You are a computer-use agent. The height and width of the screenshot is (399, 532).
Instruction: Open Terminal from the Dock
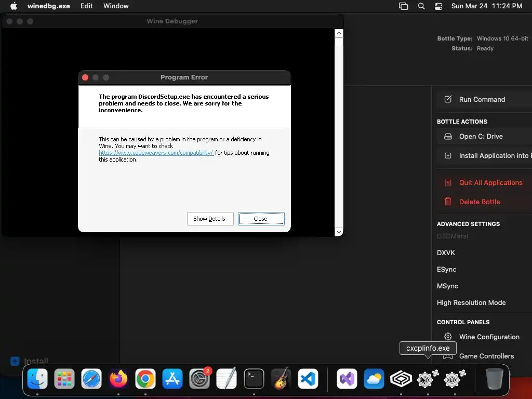tap(254, 379)
